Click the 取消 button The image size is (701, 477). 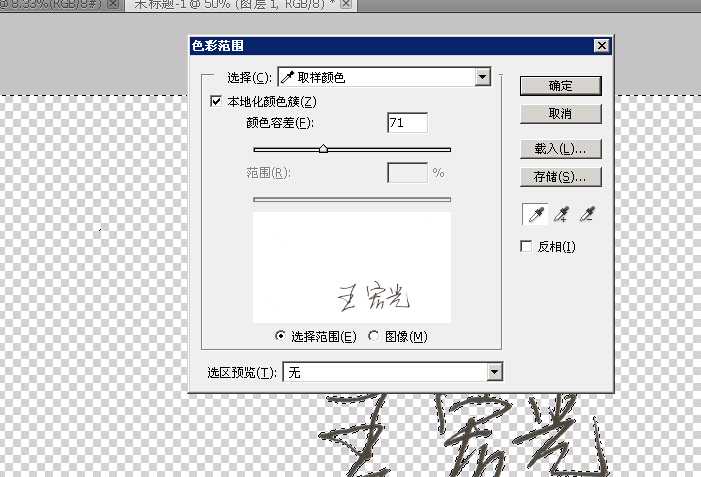(x=561, y=114)
